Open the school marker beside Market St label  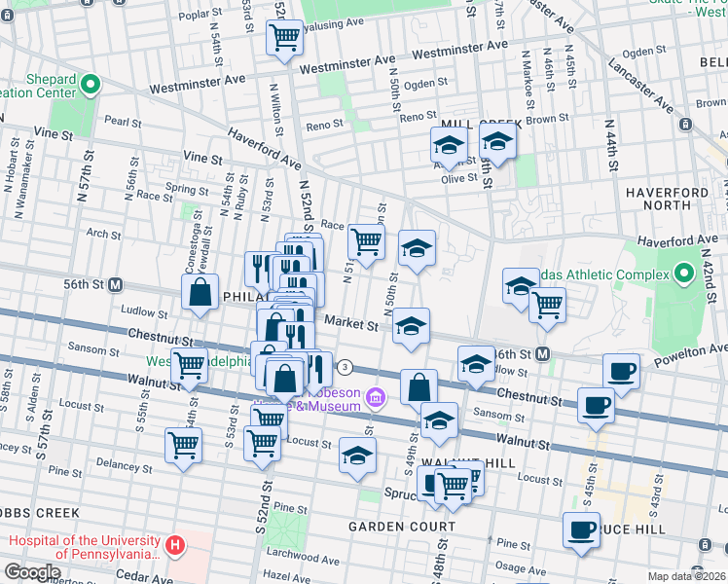pyautogui.click(x=411, y=326)
